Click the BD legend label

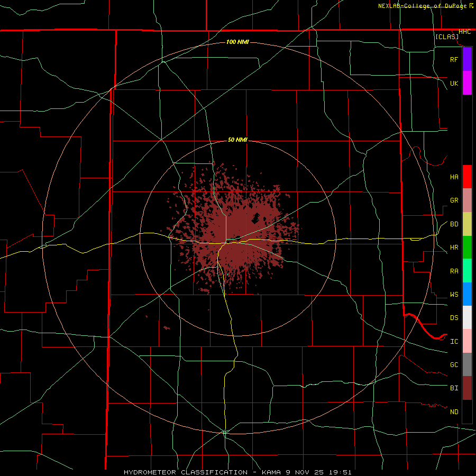(x=454, y=224)
